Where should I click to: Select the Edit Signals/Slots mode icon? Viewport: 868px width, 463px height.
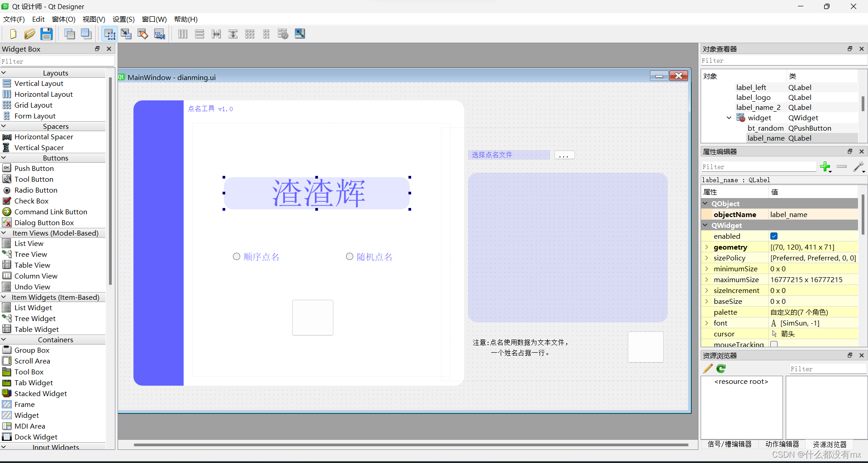point(126,34)
